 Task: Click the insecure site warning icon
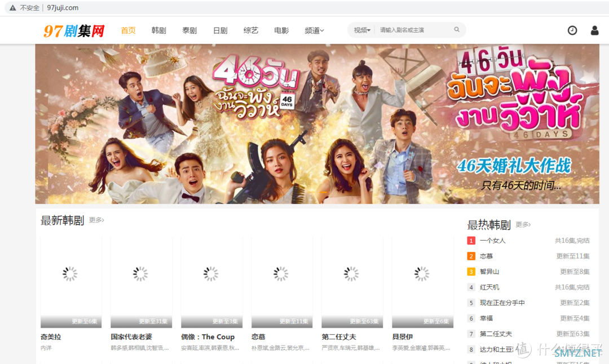(x=13, y=8)
